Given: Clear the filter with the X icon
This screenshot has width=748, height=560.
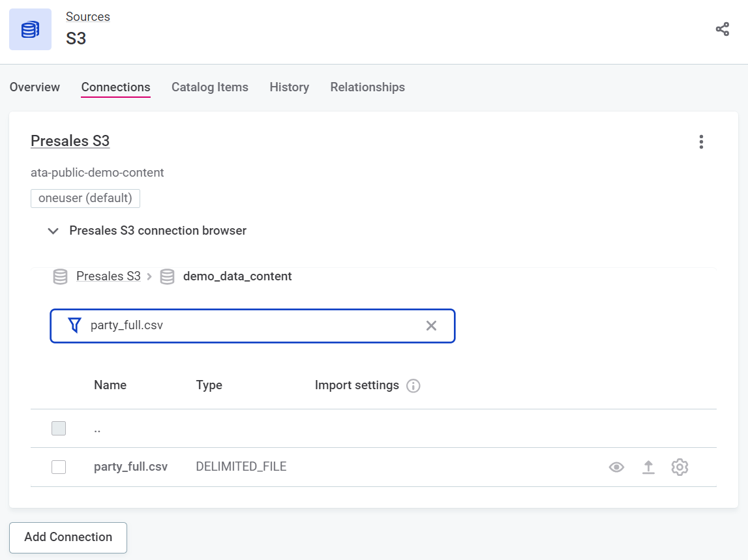Looking at the screenshot, I should pyautogui.click(x=431, y=325).
